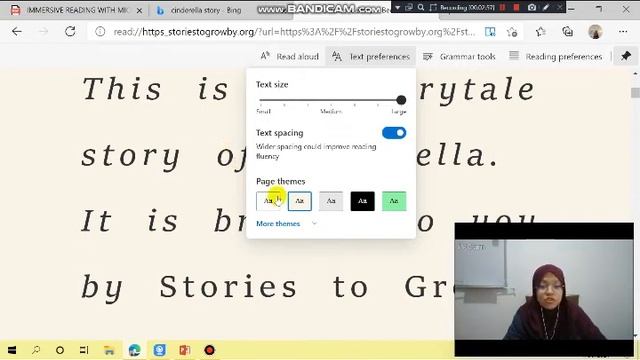This screenshot has height=360, width=640.
Task: Open the taskbar search icon
Action: [36, 350]
